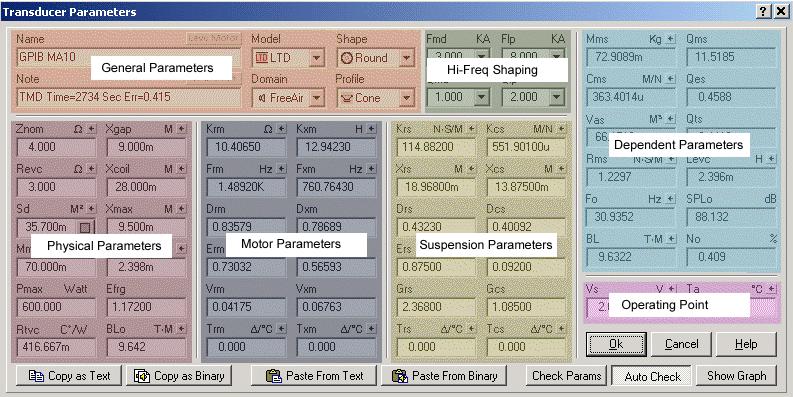The image size is (793, 397).
Task: Open the Model LTD dropdown
Action: (316, 58)
